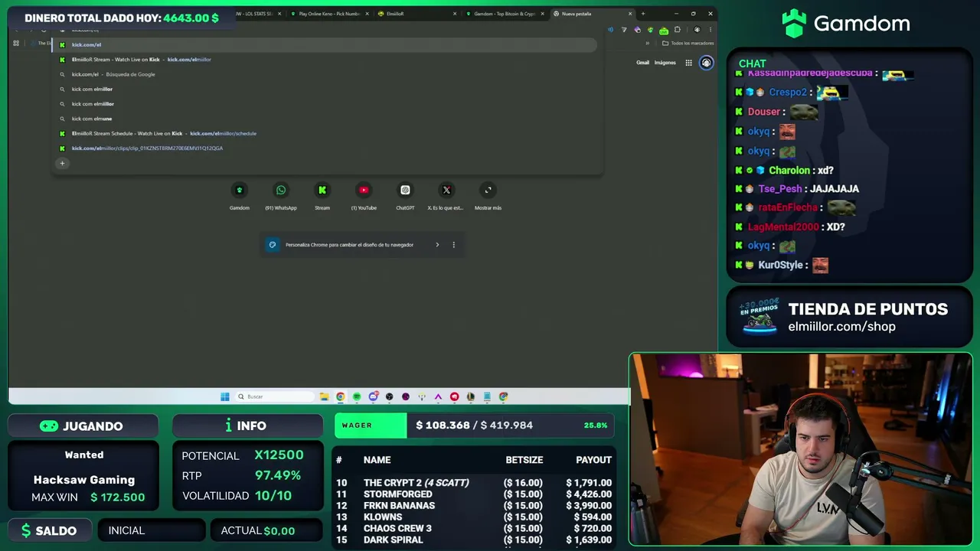Click the Google Chrome icon in the taskbar
This screenshot has height=551, width=980.
[x=341, y=396]
